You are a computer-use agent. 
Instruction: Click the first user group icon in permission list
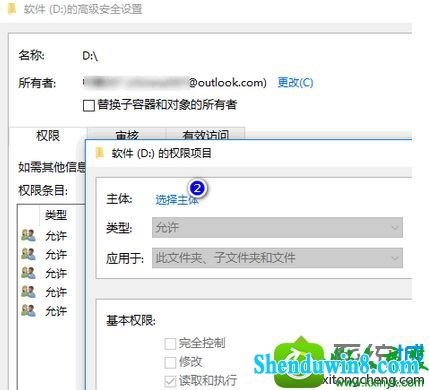pyautogui.click(x=28, y=235)
